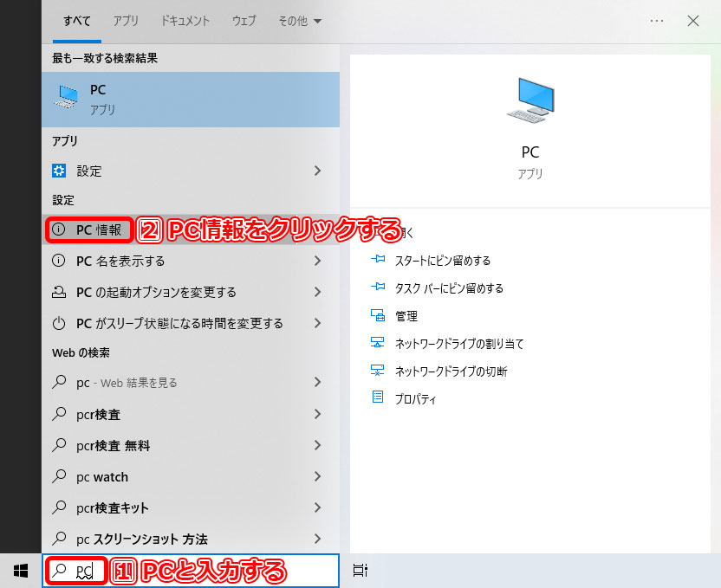The height and width of the screenshot is (588, 721).
Task: Expand the 設定 app result arrow
Action: pyautogui.click(x=318, y=171)
